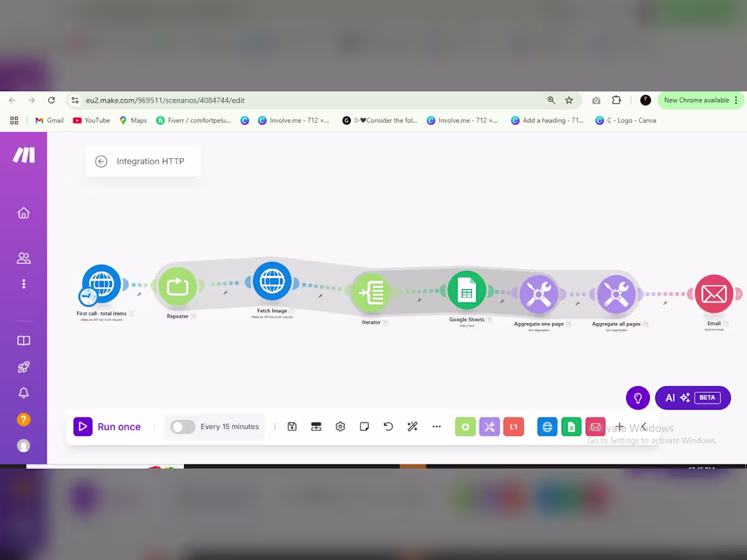The width and height of the screenshot is (747, 560).
Task: Open the blue HTTP favorite
Action: tap(547, 427)
